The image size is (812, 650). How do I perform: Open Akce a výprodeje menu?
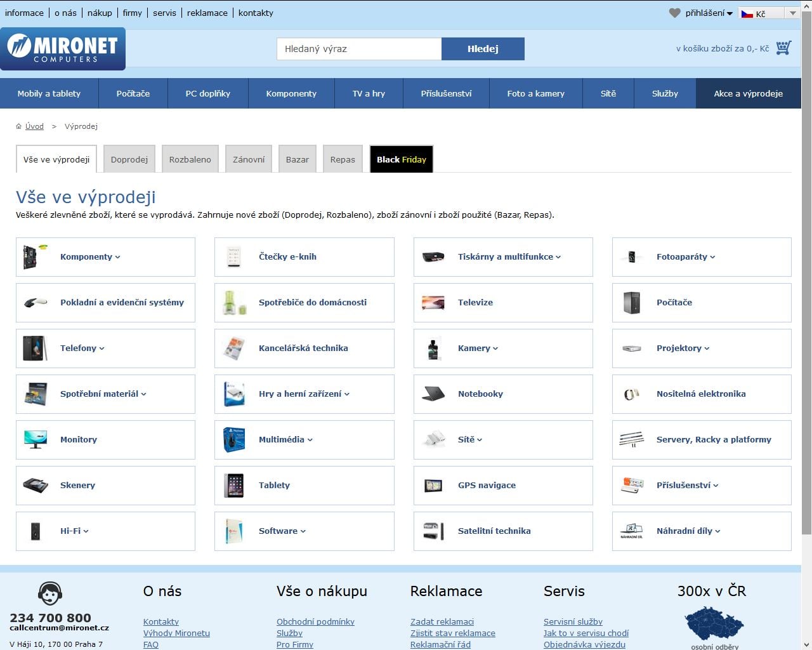click(749, 93)
